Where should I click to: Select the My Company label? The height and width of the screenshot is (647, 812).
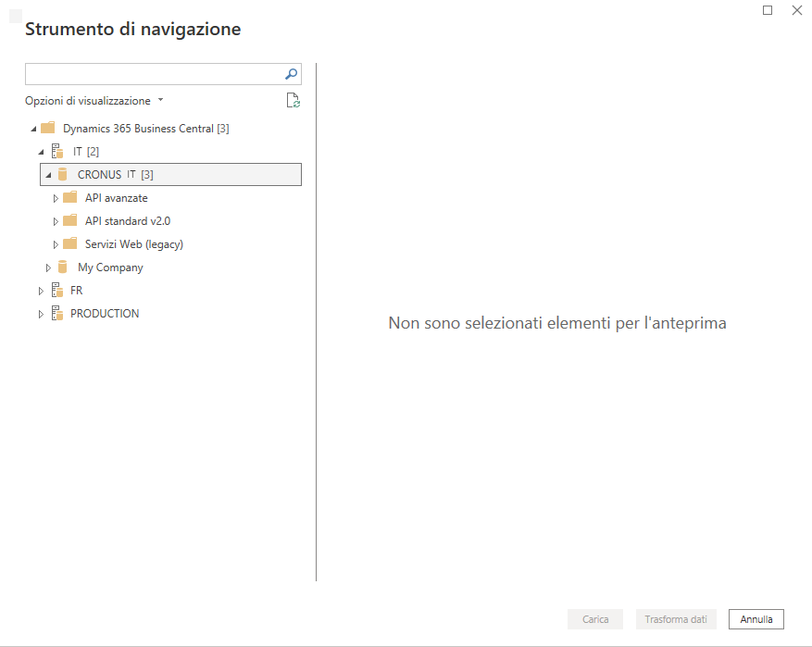pos(110,268)
